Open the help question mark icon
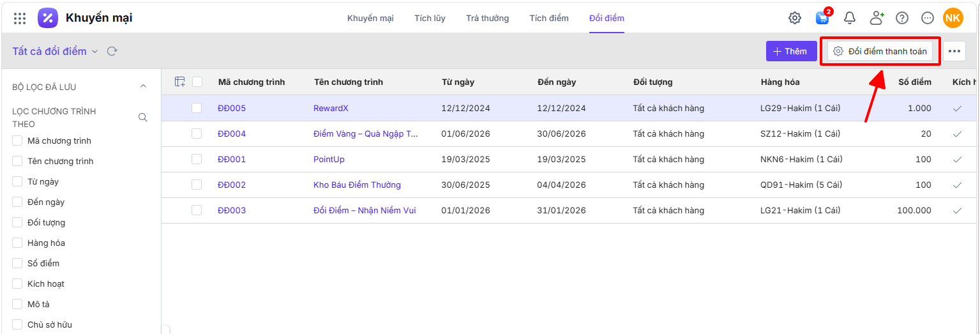This screenshot has width=980, height=334. (x=902, y=18)
